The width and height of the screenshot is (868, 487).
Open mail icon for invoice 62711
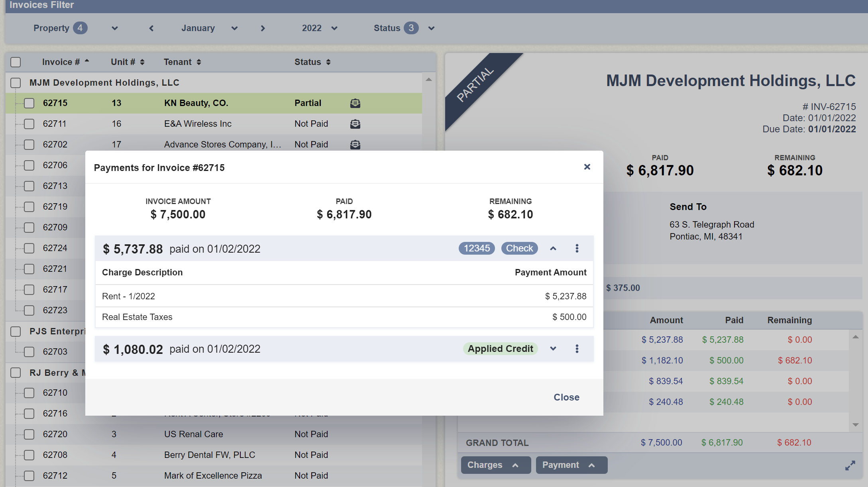coord(355,124)
